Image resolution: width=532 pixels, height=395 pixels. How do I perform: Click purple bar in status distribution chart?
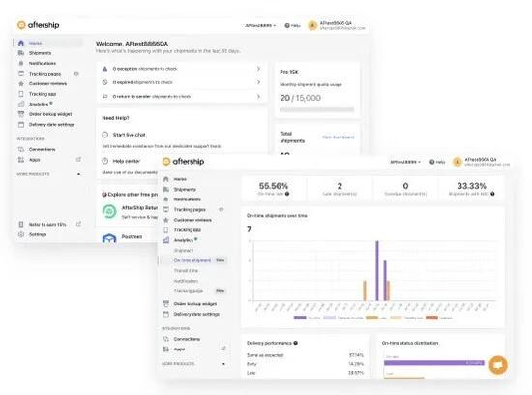(x=434, y=363)
